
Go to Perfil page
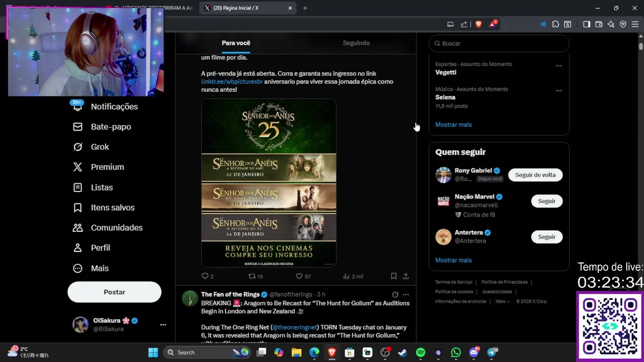pos(92,248)
